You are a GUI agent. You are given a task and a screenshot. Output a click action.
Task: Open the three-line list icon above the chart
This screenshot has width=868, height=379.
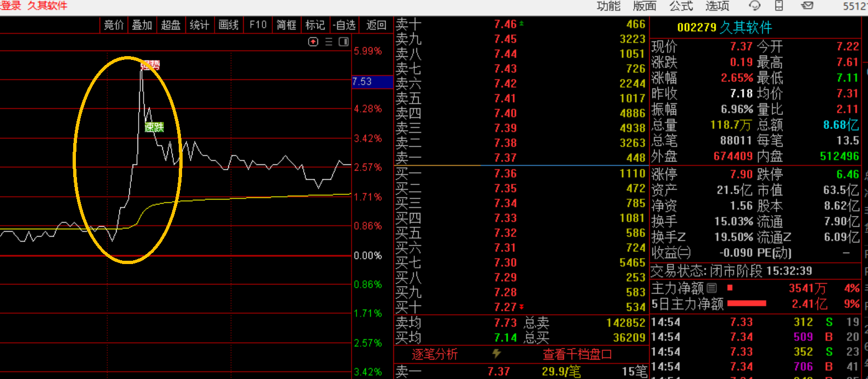(328, 42)
